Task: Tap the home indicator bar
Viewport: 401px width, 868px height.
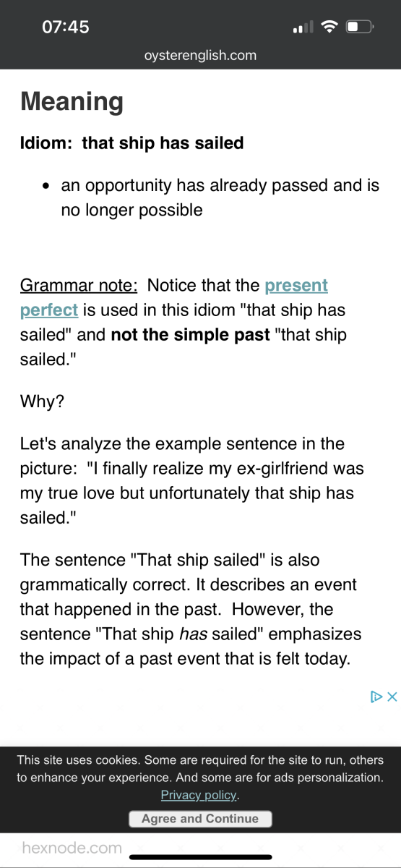Action: point(201,857)
